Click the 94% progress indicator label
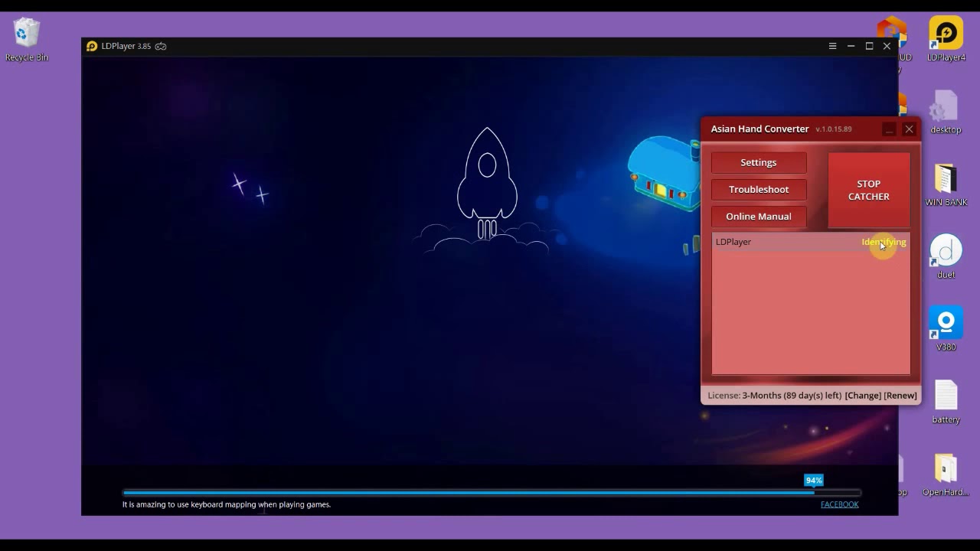980x551 pixels. (x=813, y=481)
